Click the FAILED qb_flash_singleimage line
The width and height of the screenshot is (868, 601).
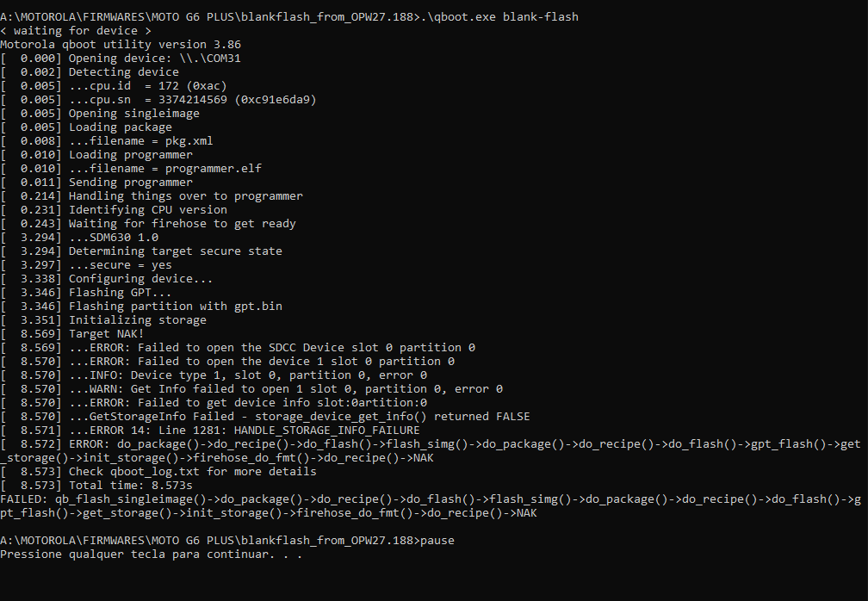tap(431, 505)
